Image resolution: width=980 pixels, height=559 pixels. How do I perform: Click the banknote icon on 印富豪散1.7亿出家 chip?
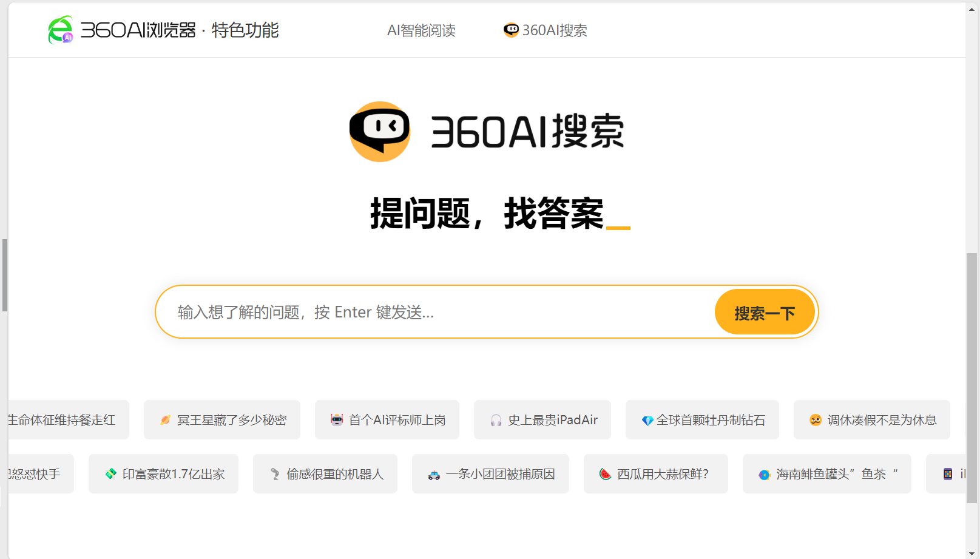[110, 473]
